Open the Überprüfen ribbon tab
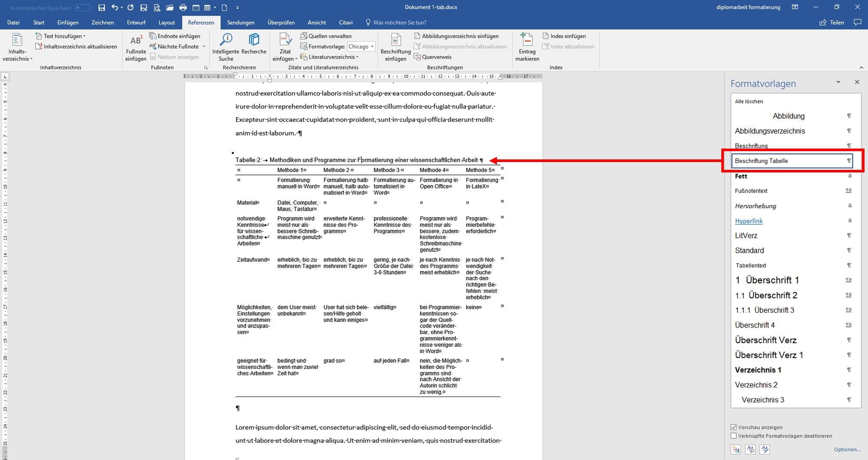The width and height of the screenshot is (868, 460). point(281,23)
